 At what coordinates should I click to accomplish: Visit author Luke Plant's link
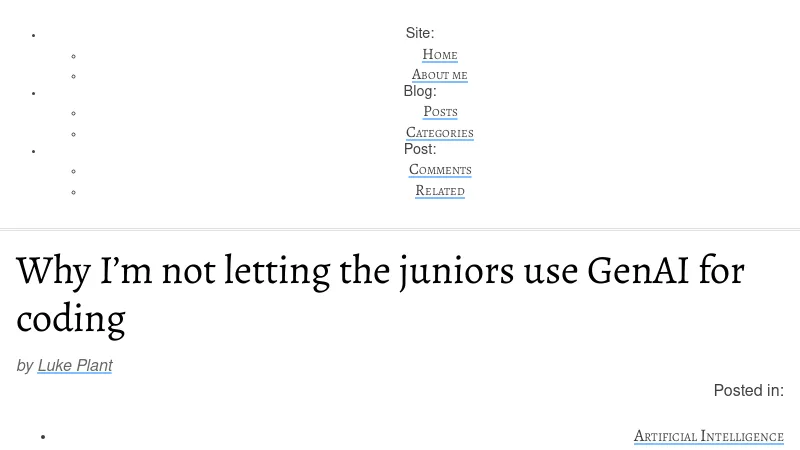point(75,366)
